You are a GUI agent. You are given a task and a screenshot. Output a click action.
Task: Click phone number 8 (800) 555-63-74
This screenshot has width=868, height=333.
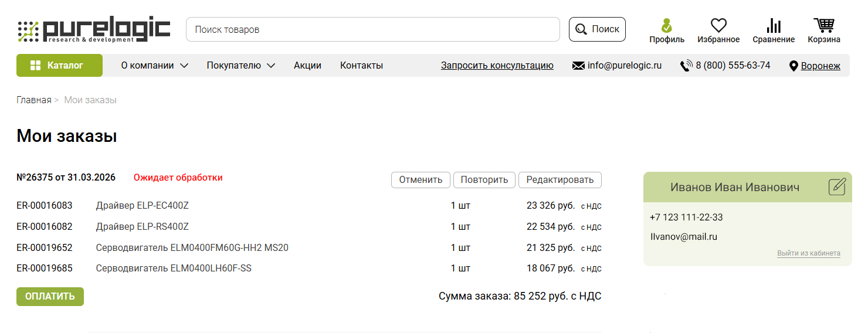click(733, 66)
